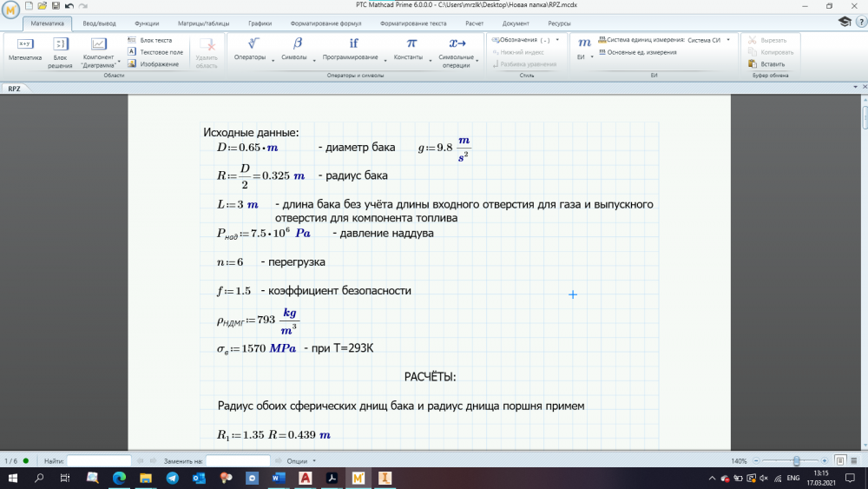Open the Документ ribbon tab
Screen dimensions: 868x489
516,23
